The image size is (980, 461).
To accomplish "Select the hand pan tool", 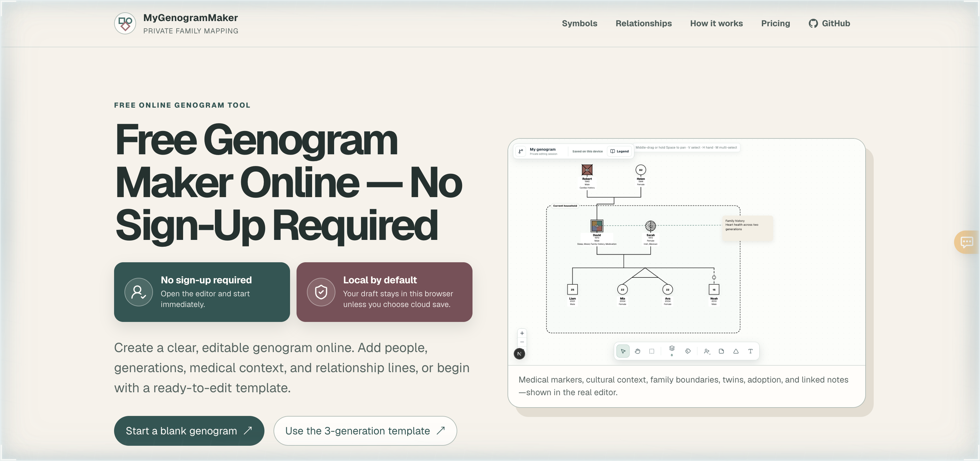I will (637, 351).
